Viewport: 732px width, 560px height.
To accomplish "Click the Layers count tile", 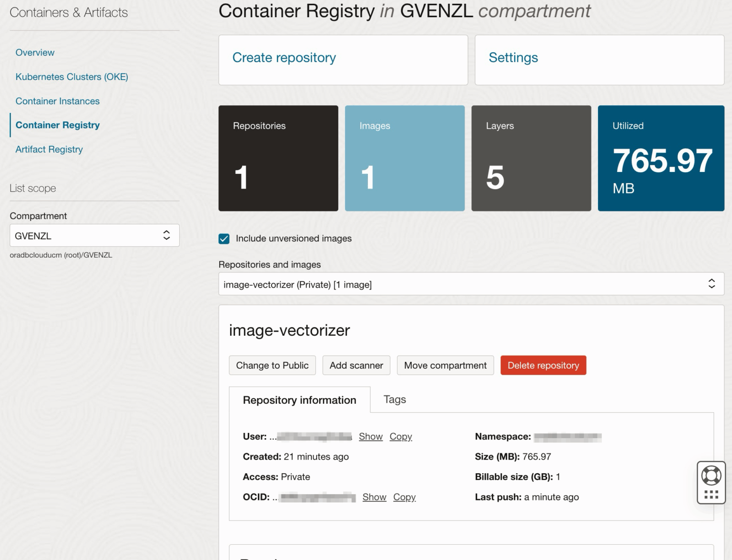I will pyautogui.click(x=531, y=159).
